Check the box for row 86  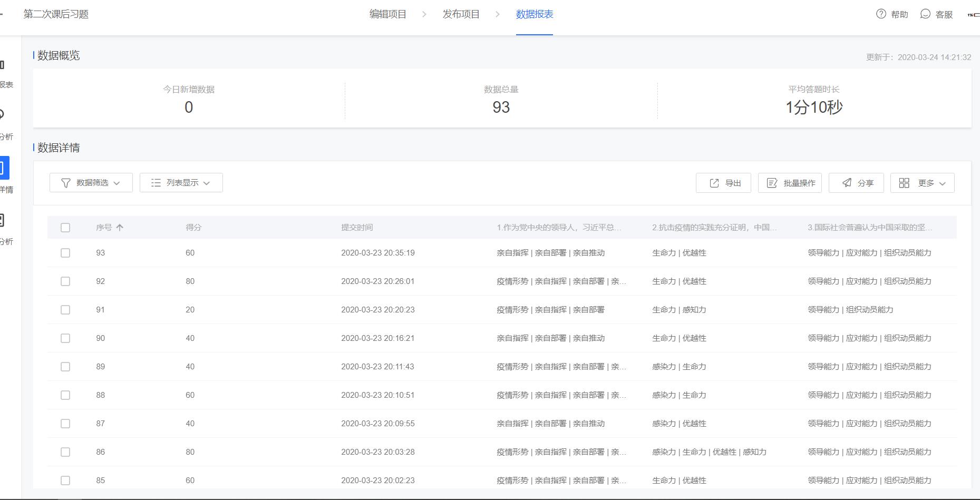tap(65, 452)
